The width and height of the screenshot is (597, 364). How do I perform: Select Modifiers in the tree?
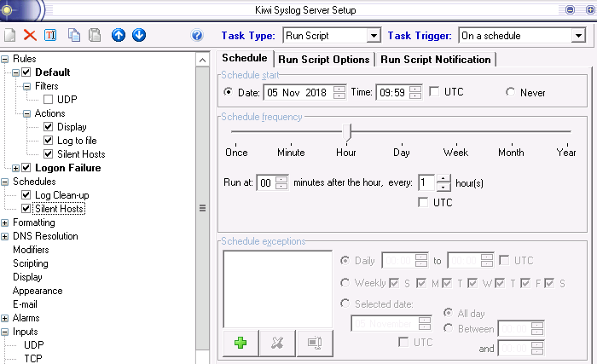(31, 250)
